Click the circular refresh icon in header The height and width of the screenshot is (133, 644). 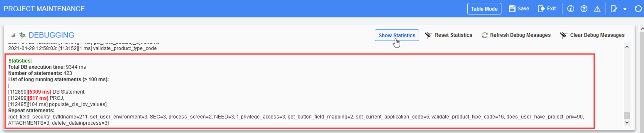click(x=638, y=9)
